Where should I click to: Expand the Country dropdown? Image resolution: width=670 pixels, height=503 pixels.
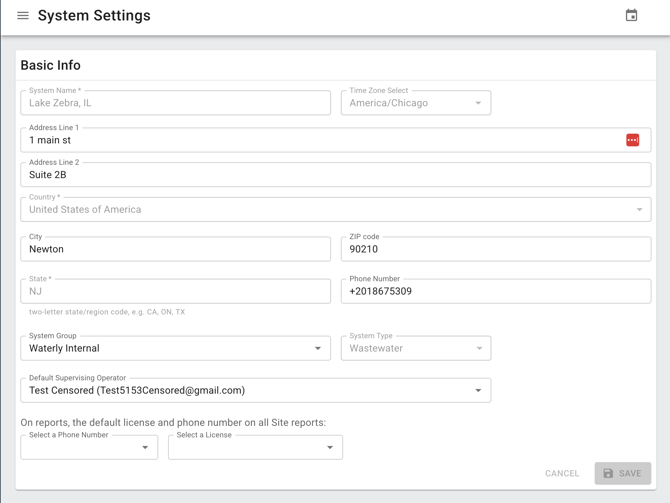(335, 210)
